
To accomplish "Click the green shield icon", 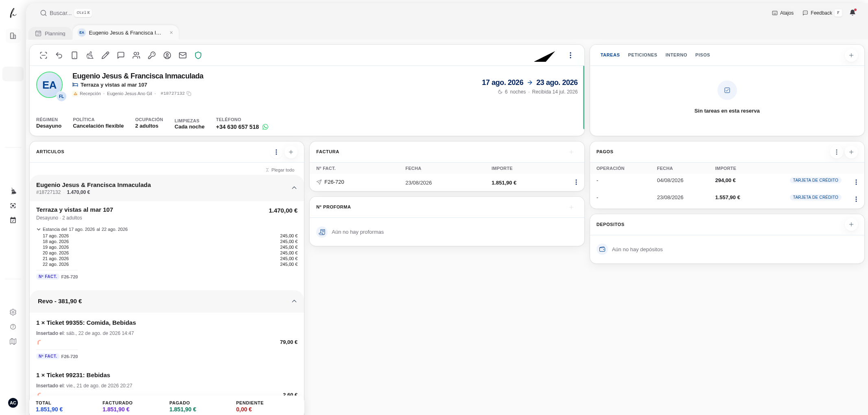I will tap(198, 55).
